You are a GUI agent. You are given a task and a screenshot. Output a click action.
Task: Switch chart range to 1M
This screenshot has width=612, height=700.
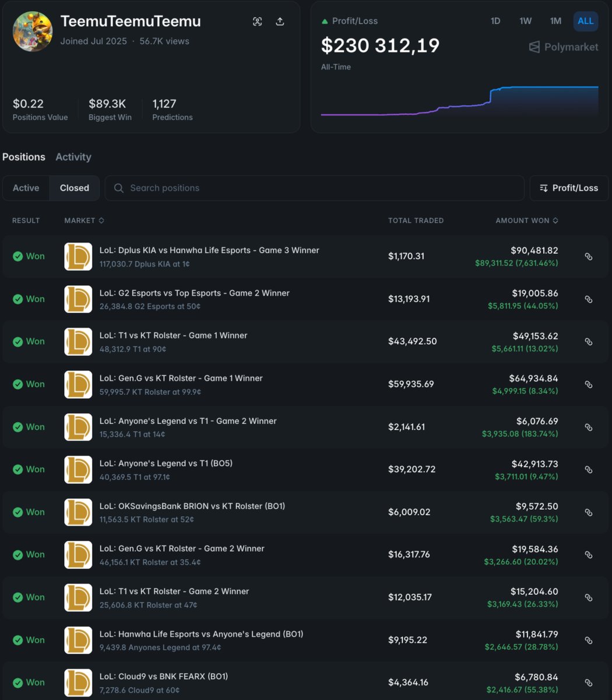coord(555,21)
